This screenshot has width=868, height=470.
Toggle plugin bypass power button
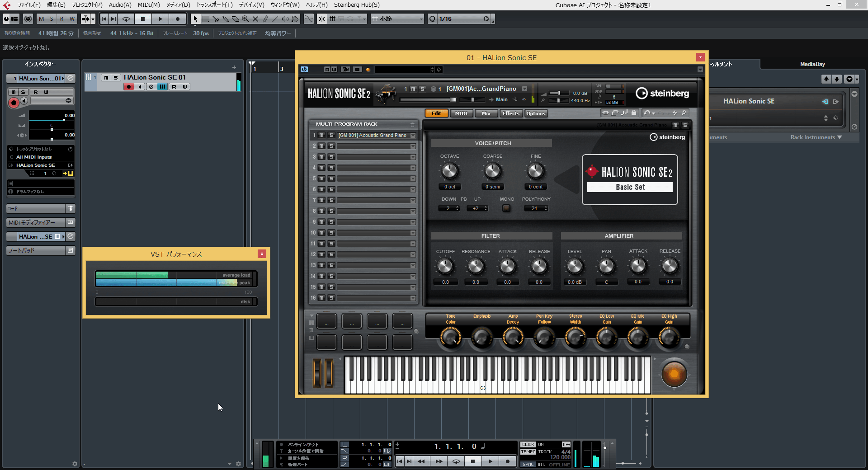[304, 69]
